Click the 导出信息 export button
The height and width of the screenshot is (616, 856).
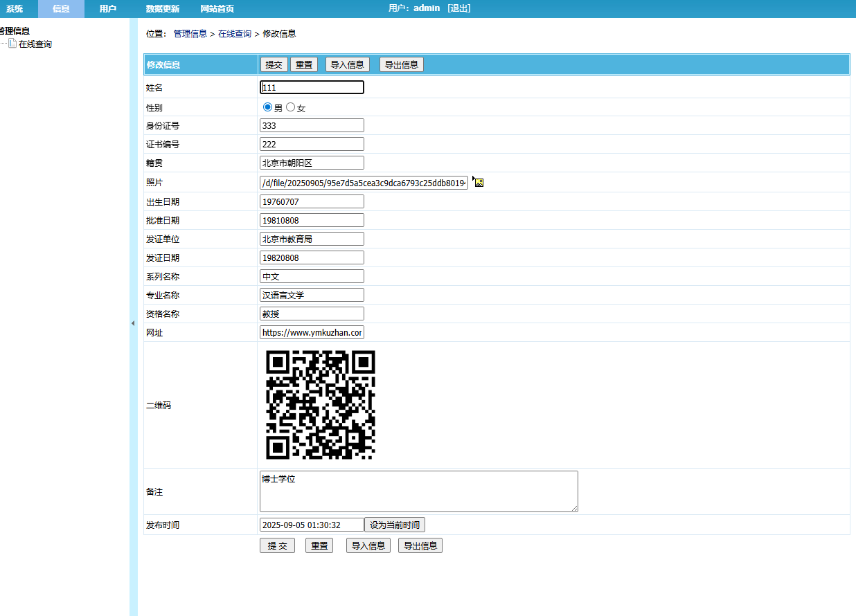tap(401, 64)
